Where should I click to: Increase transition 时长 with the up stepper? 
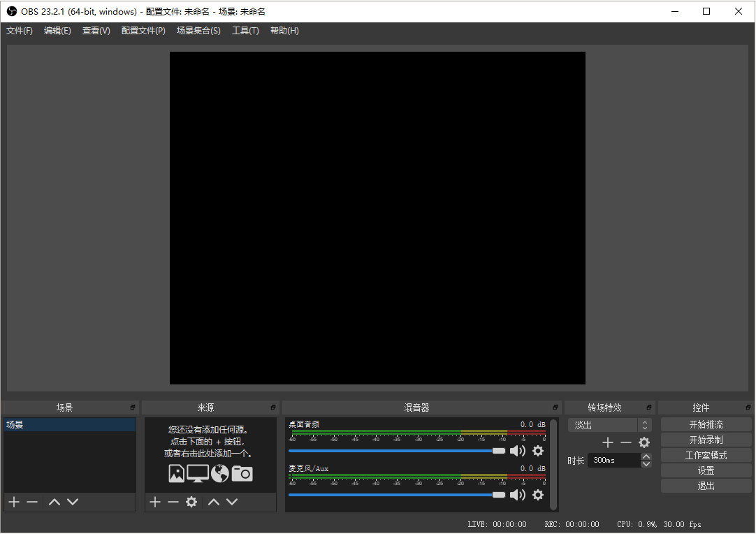tap(646, 456)
